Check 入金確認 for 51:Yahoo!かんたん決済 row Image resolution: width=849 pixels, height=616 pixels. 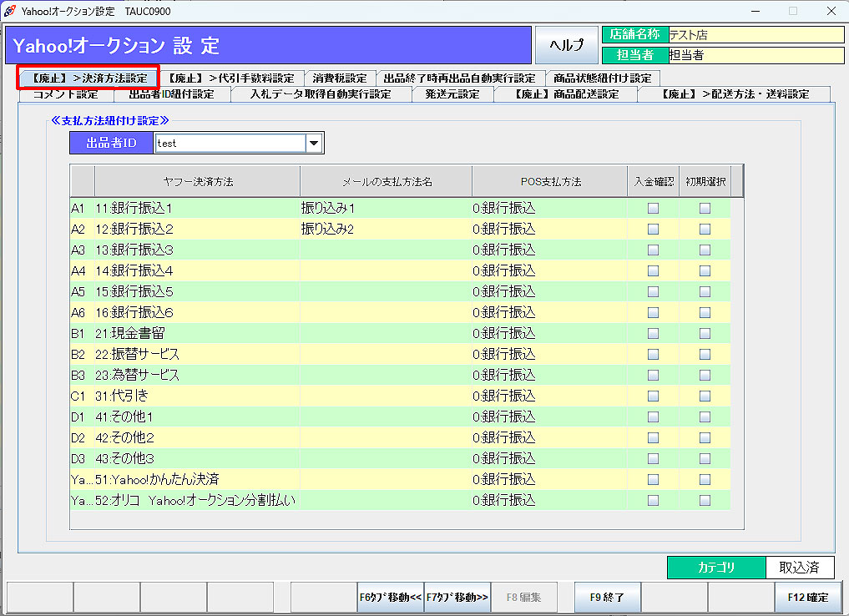pyautogui.click(x=653, y=479)
